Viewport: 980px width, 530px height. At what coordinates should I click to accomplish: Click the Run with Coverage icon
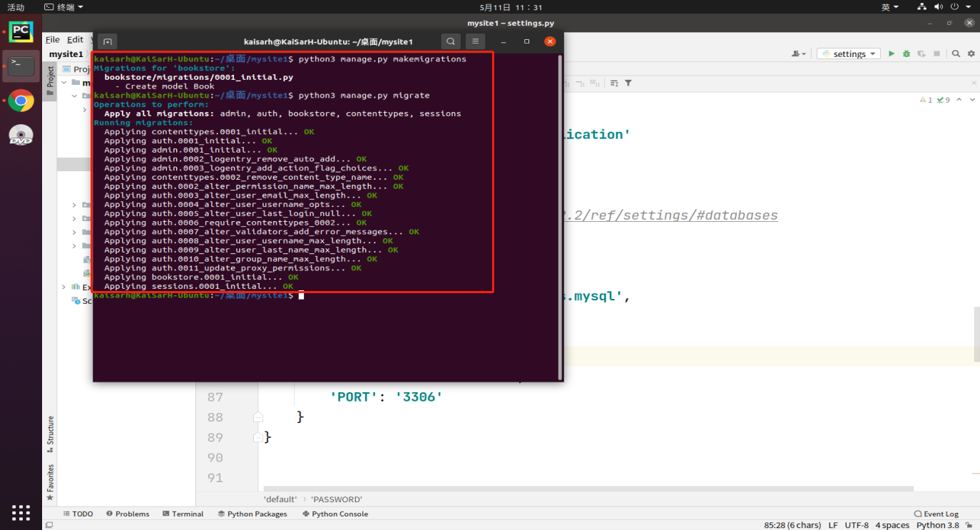tap(922, 53)
